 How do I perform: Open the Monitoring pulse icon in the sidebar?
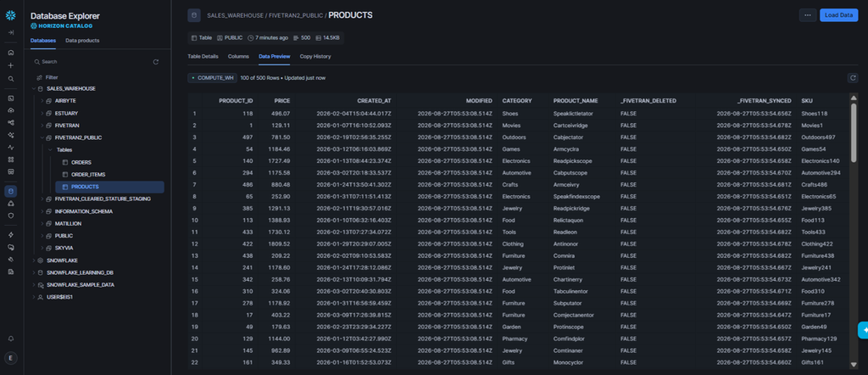click(10, 148)
